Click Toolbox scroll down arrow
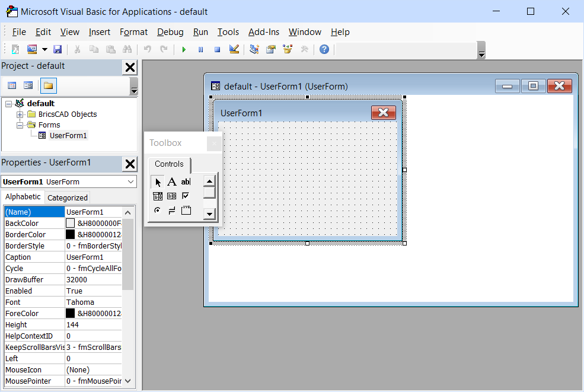 click(x=209, y=214)
